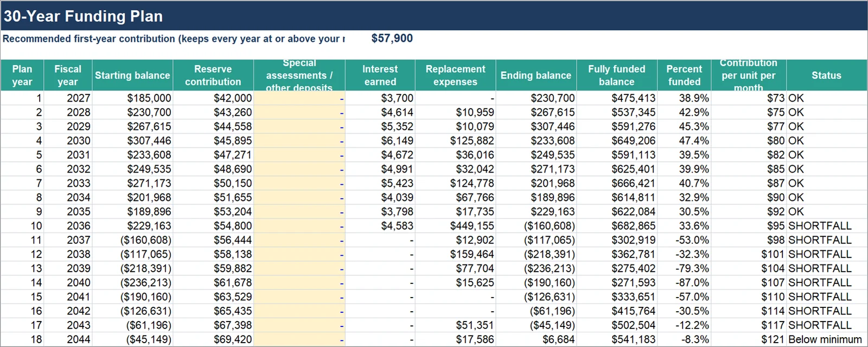This screenshot has height=347, width=868.
Task: Select reserve contribution cell $61,678
Action: 213,282
